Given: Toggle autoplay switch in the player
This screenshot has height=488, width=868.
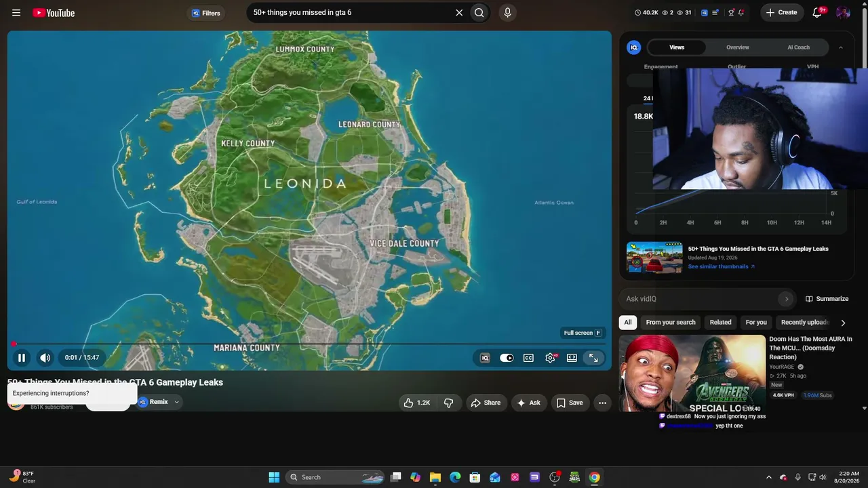Looking at the screenshot, I should [x=507, y=358].
